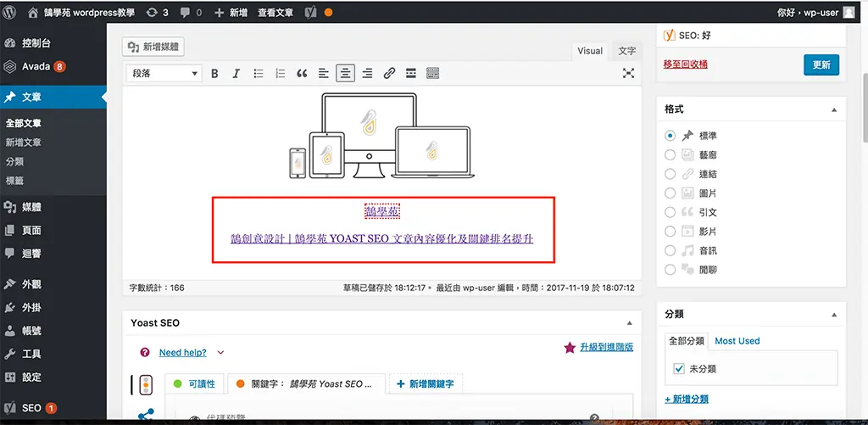Viewport: 868px width, 425px height.
Task: Uncheck the 未分類 category checkbox
Action: pos(679,368)
